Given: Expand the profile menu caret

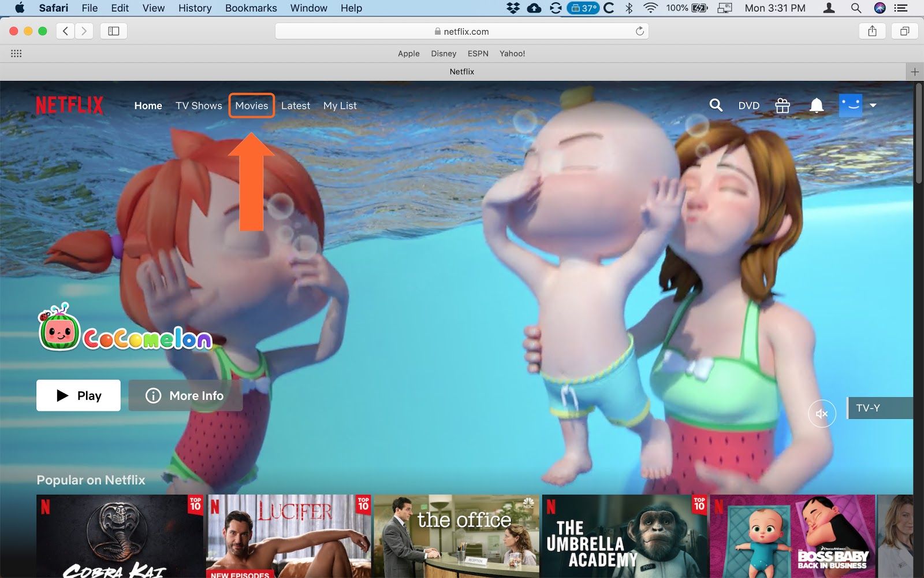Looking at the screenshot, I should click(x=873, y=105).
